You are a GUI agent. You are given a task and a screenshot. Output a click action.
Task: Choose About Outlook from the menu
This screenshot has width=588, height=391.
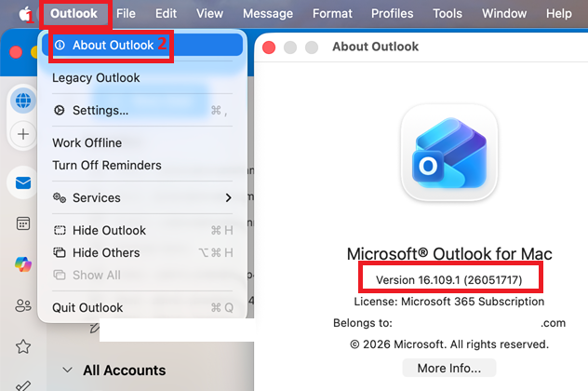pyautogui.click(x=142, y=45)
